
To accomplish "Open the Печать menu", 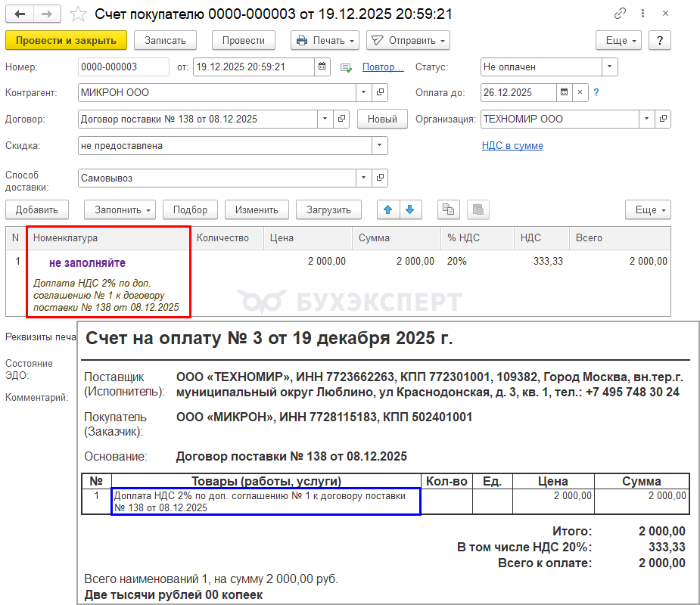I will (324, 40).
